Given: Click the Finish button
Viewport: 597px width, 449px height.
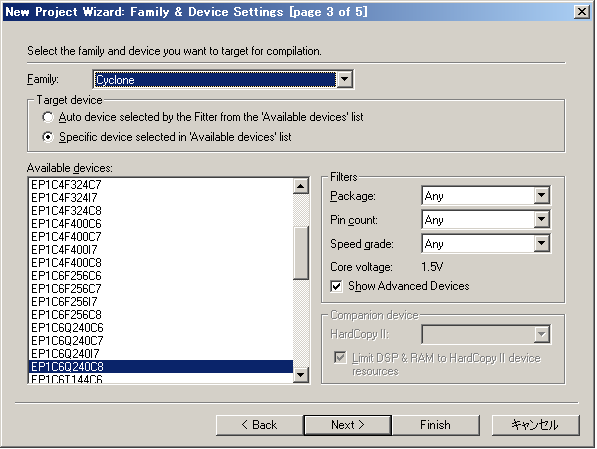Looking at the screenshot, I should pyautogui.click(x=436, y=425).
